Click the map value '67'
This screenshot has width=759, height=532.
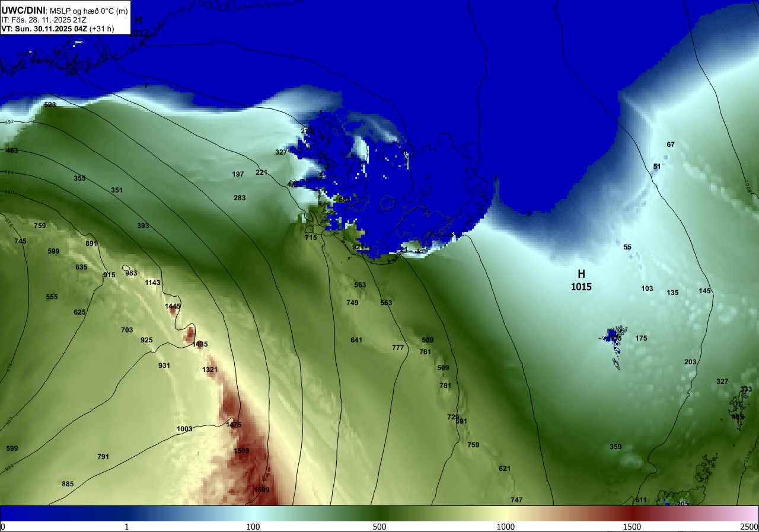click(x=671, y=145)
